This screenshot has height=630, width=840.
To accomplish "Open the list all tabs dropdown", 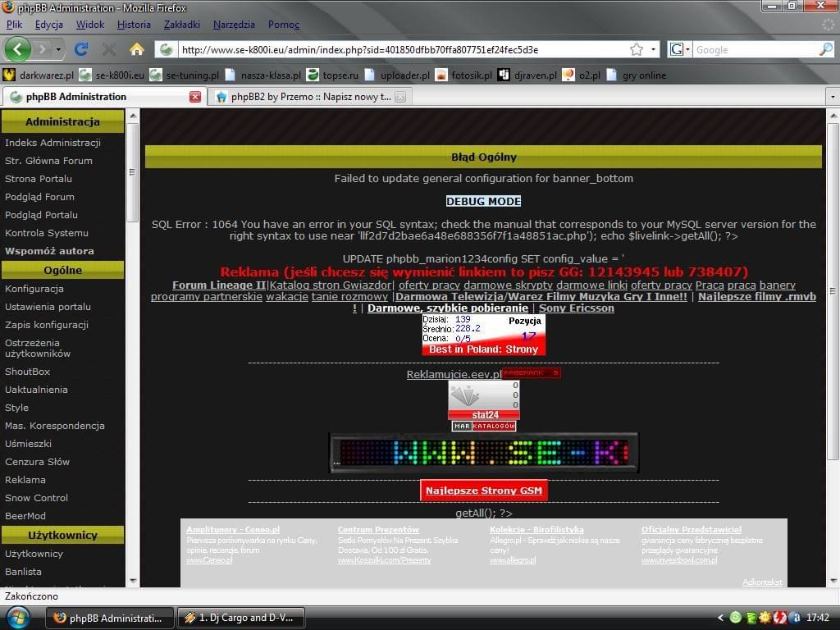I will coord(833,97).
